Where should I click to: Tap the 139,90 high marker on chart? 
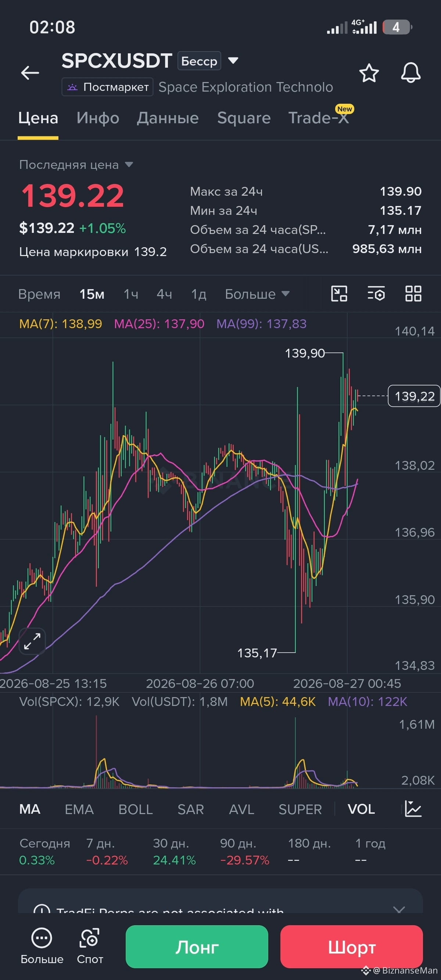(305, 353)
